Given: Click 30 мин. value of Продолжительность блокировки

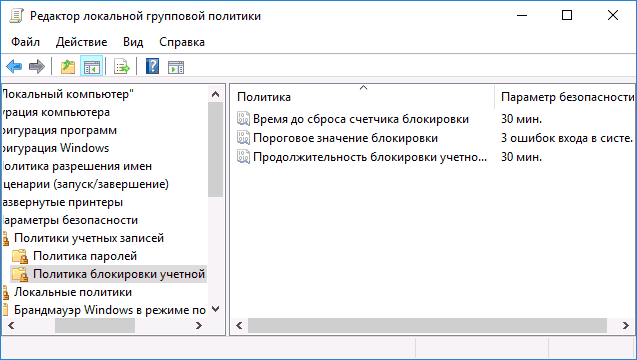Looking at the screenshot, I should click(x=521, y=157).
